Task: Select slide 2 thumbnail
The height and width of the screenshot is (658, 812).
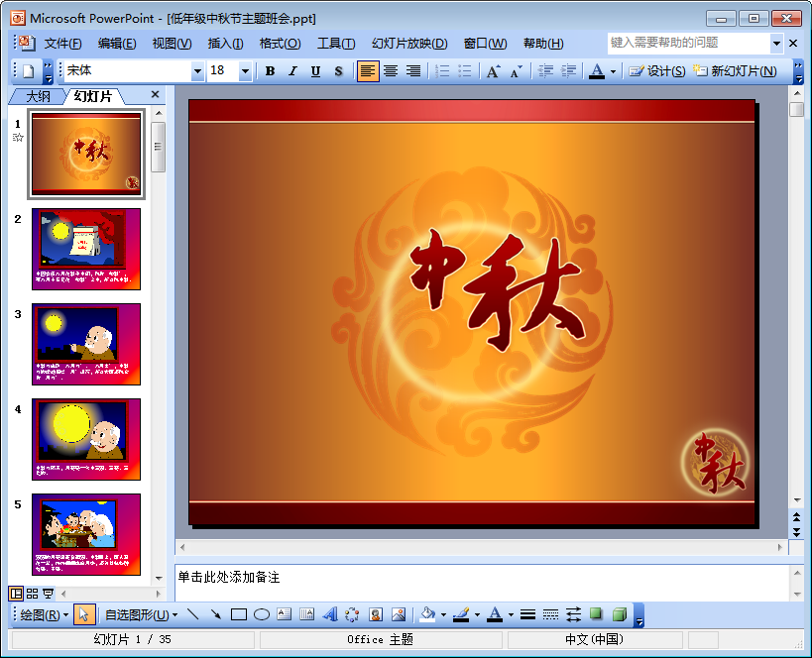Action: click(86, 249)
